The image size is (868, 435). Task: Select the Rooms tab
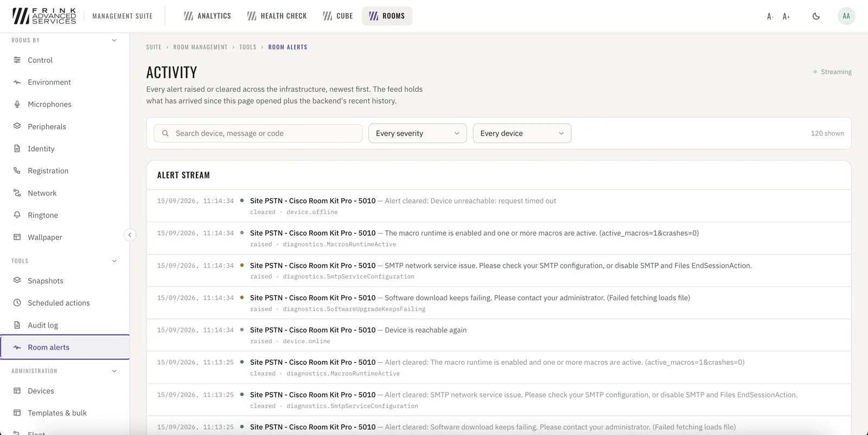pos(387,16)
